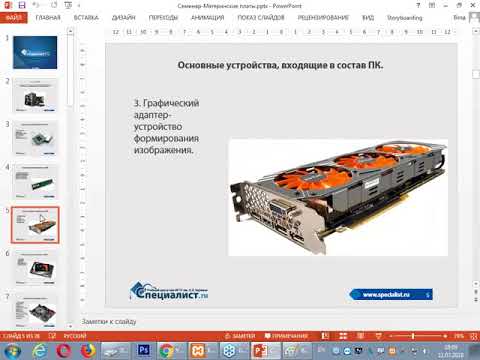Redo with the quick access toolbar arrow
The width and height of the screenshot is (480, 360).
point(54,5)
